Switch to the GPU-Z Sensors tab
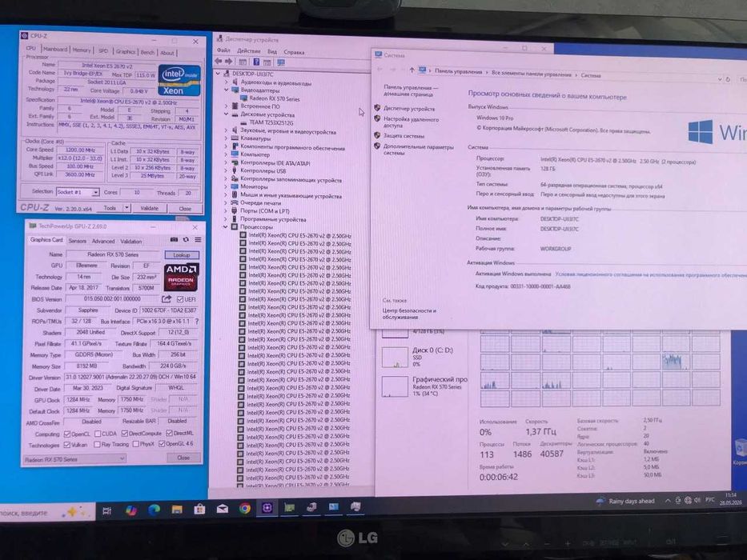Image resolution: width=747 pixels, height=560 pixels. click(x=77, y=242)
